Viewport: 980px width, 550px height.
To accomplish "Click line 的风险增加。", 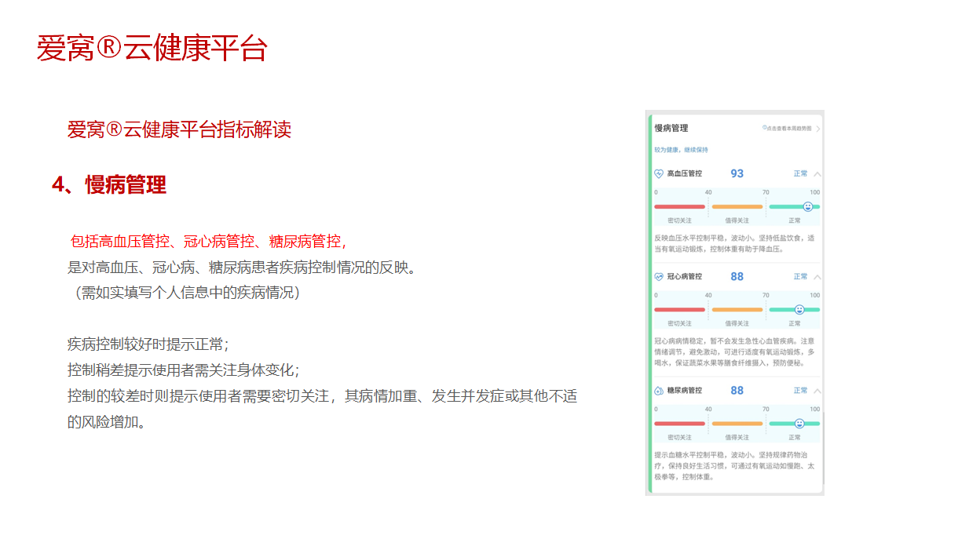I will point(106,421).
